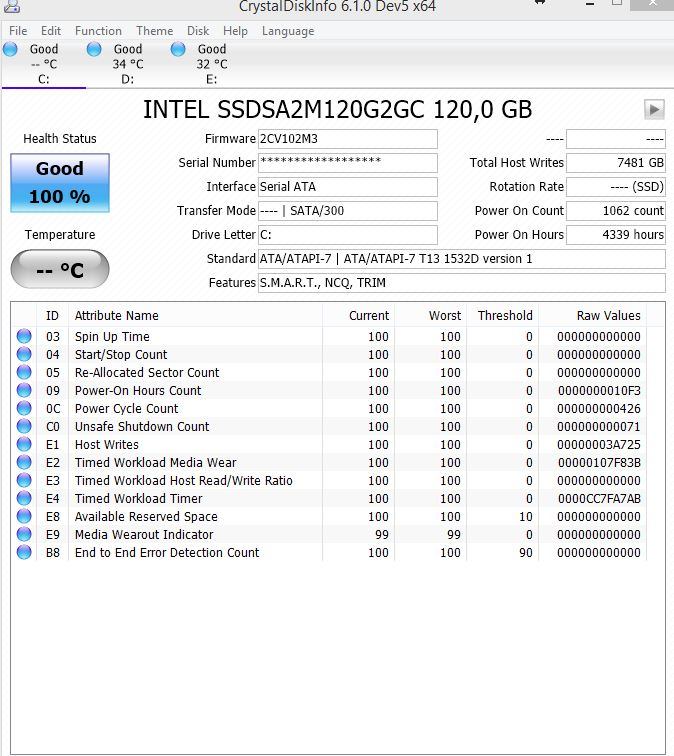This screenshot has height=756, width=674.
Task: Click the Drive Letter C: field
Action: point(348,235)
